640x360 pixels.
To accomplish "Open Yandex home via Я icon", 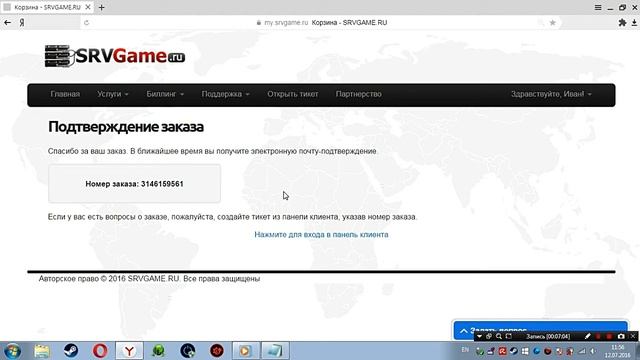I will click(x=22, y=23).
